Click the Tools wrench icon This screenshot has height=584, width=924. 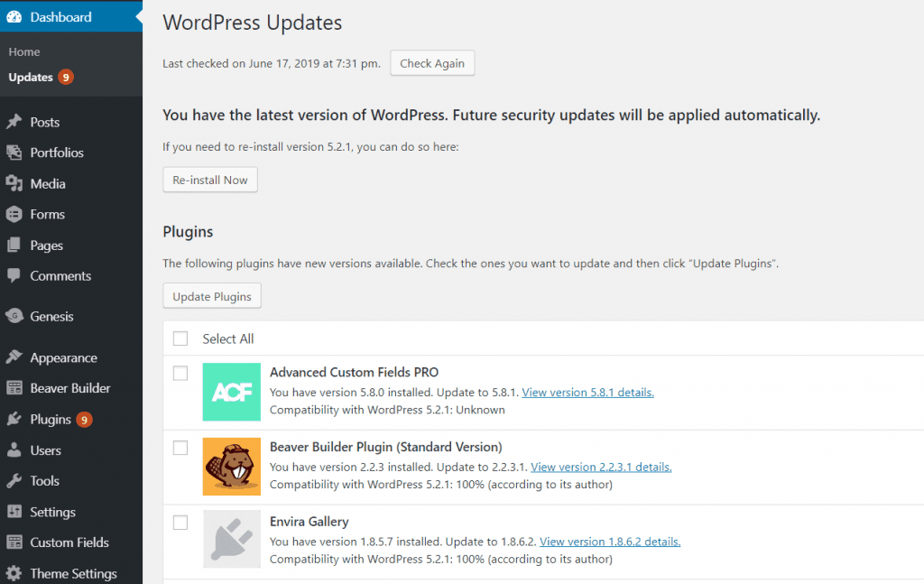(14, 481)
